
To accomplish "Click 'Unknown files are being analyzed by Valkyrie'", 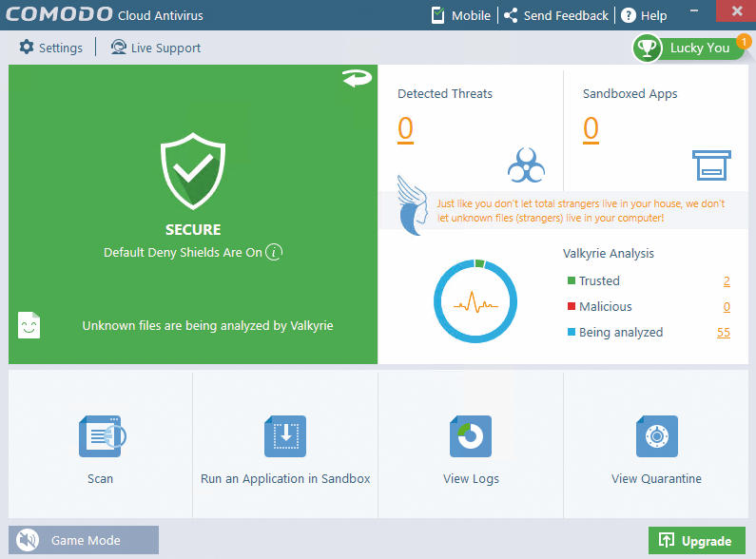I will click(208, 326).
